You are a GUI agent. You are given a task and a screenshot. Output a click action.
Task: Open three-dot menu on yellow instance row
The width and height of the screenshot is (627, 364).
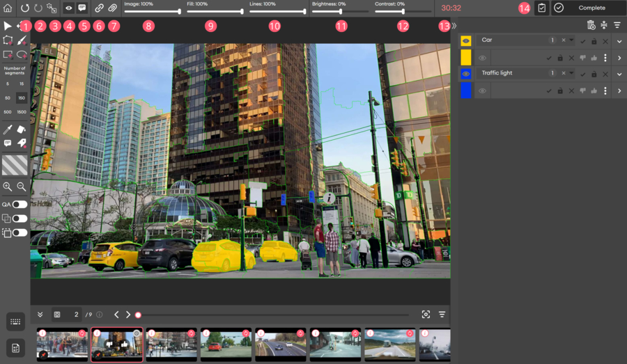(x=605, y=58)
